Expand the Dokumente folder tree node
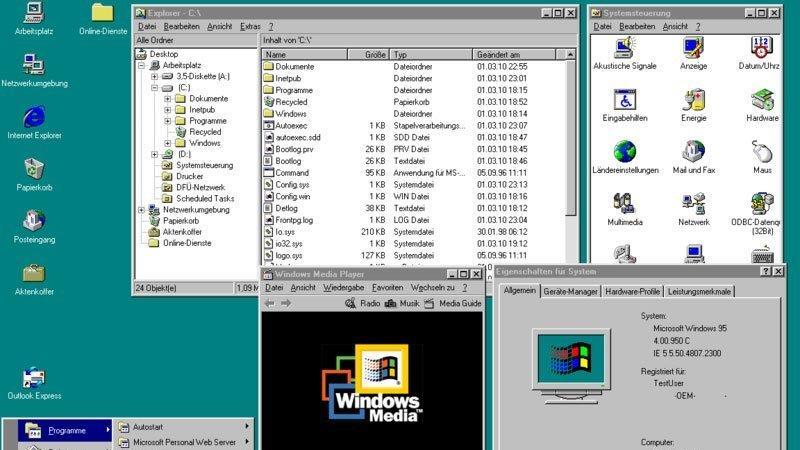This screenshot has width=800, height=450. point(168,99)
